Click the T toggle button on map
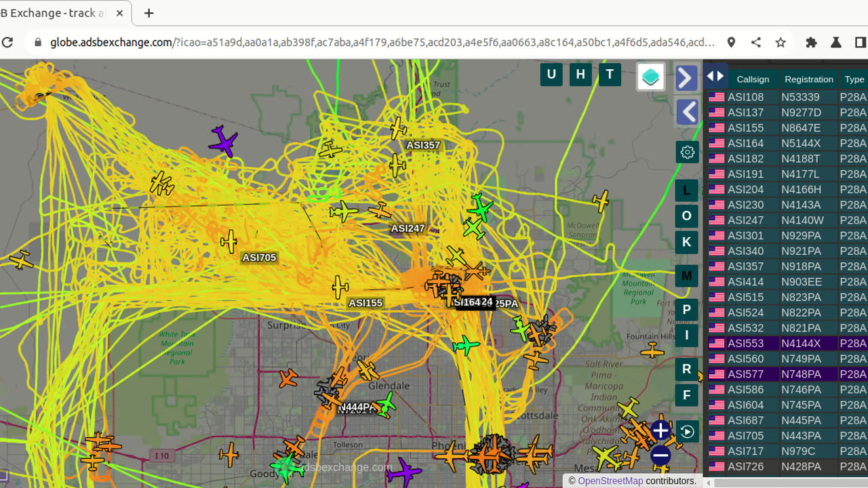 point(610,75)
